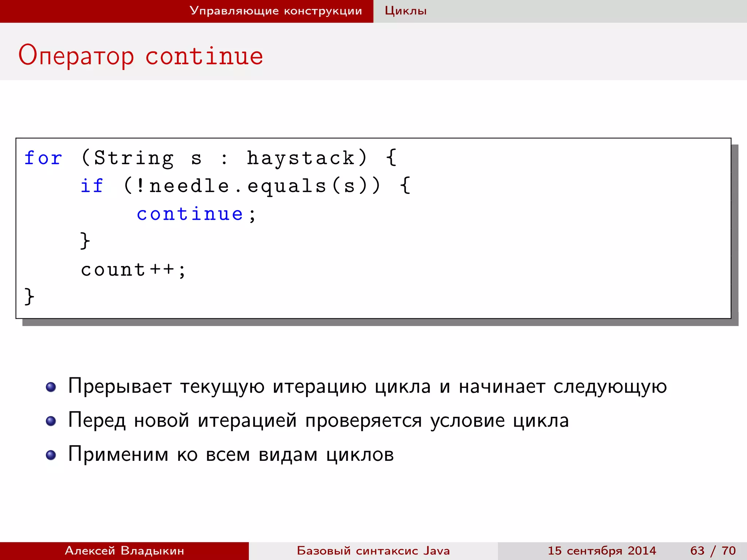Open the 'Управляющие конструкции' section link
This screenshot has height=560, width=747.
point(276,11)
